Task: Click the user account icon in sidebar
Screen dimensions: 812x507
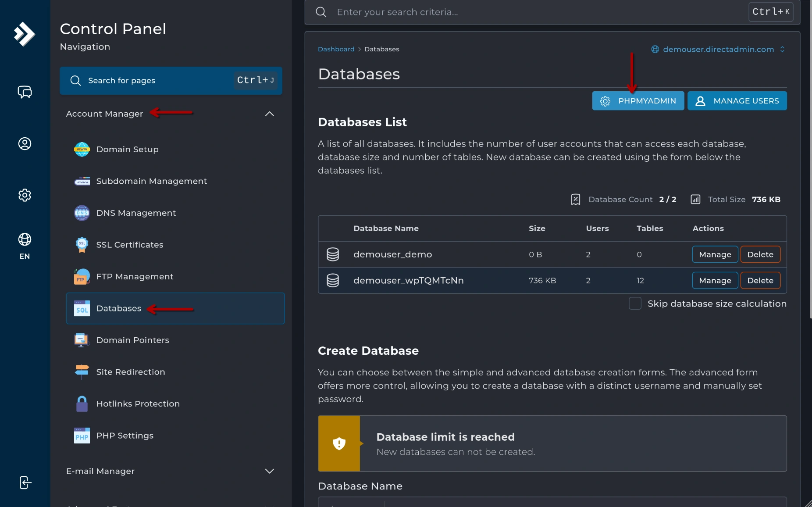Action: click(25, 143)
